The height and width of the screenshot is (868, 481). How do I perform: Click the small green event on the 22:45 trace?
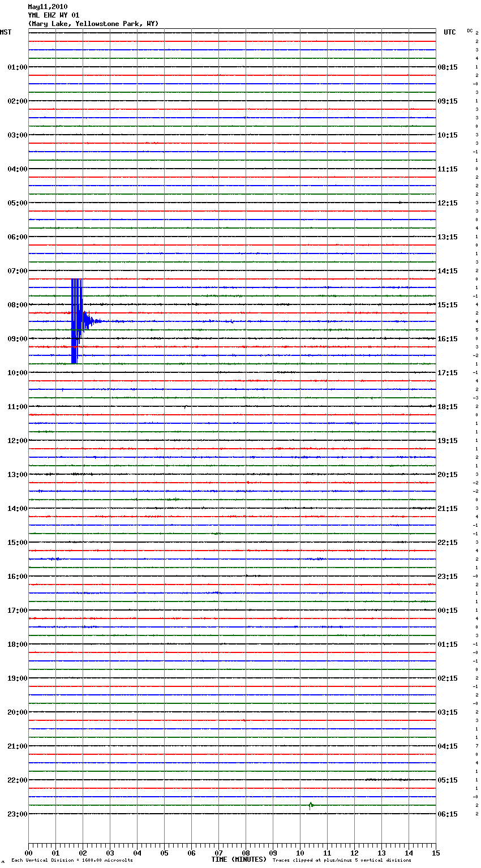311,805
